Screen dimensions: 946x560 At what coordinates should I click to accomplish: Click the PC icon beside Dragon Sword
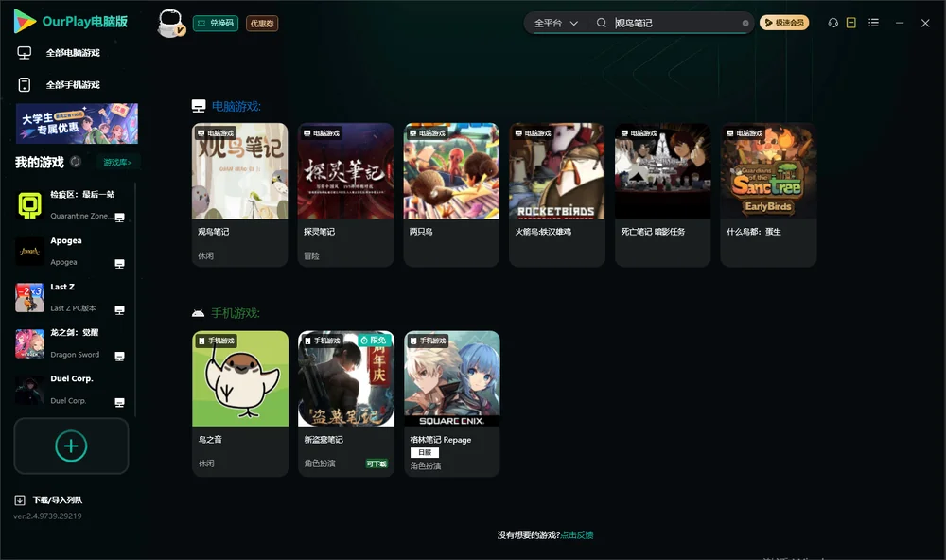[x=119, y=356]
